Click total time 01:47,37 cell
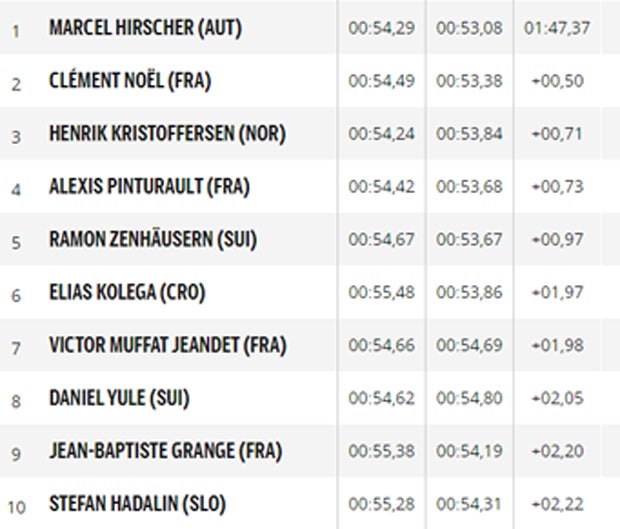620x529 pixels. click(x=557, y=28)
